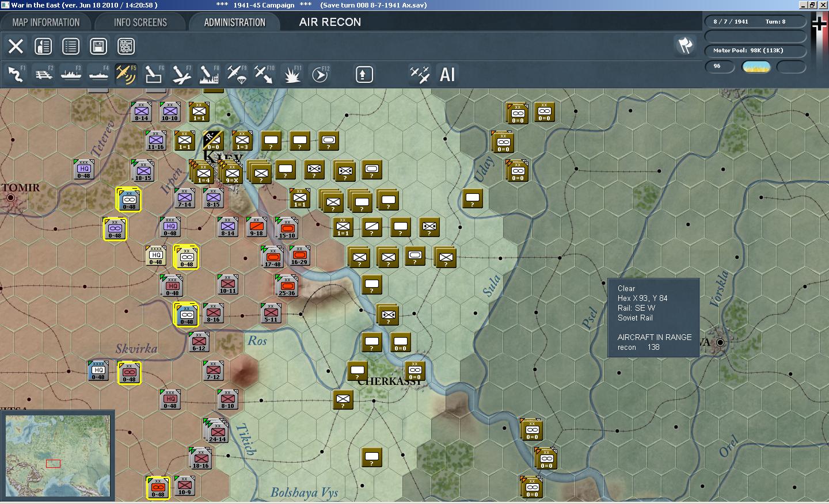Select the 24-14 unit stack
Viewport: 829px width, 504px height.
pyautogui.click(x=216, y=431)
